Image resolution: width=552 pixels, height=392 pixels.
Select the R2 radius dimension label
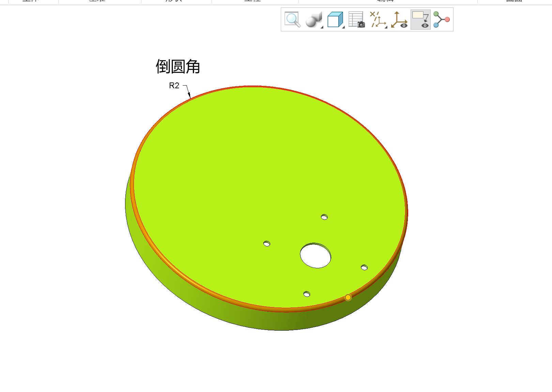coord(174,86)
